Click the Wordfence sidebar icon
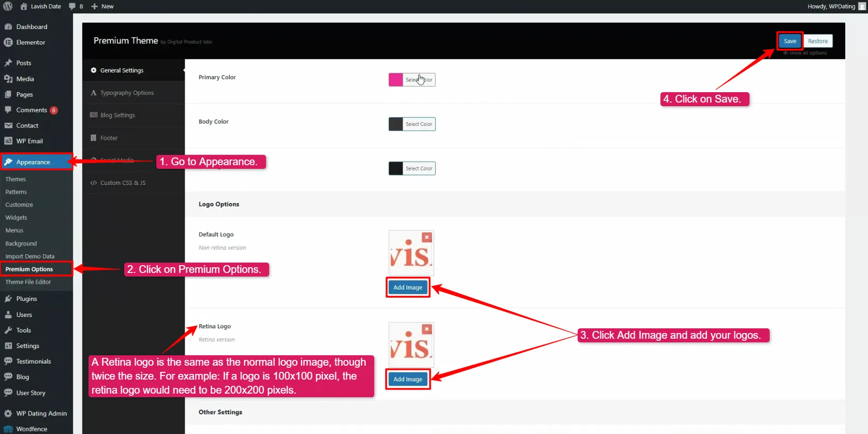The width and height of the screenshot is (868, 434). [8, 429]
